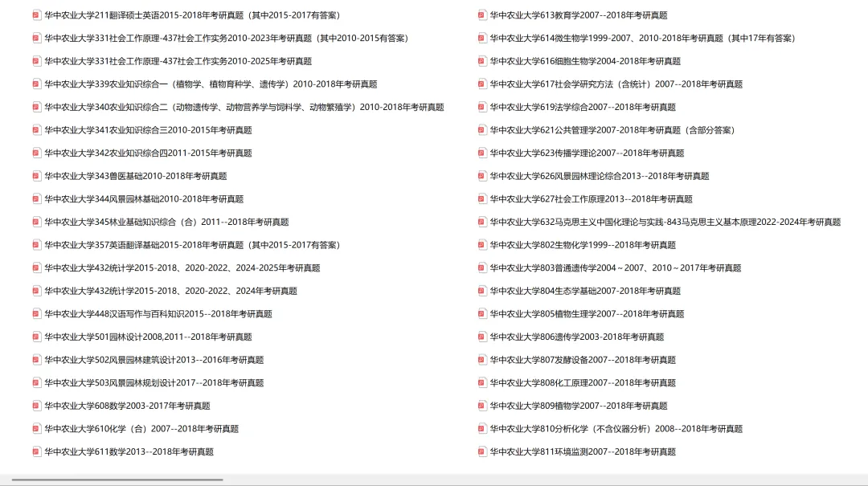
Task: Click PDF icon for 613教育学 file
Action: point(481,15)
